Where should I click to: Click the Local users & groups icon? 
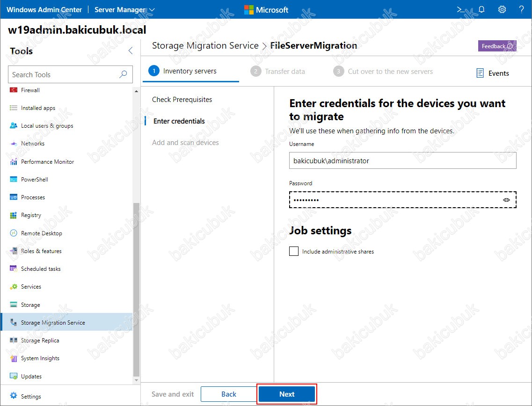(x=14, y=125)
